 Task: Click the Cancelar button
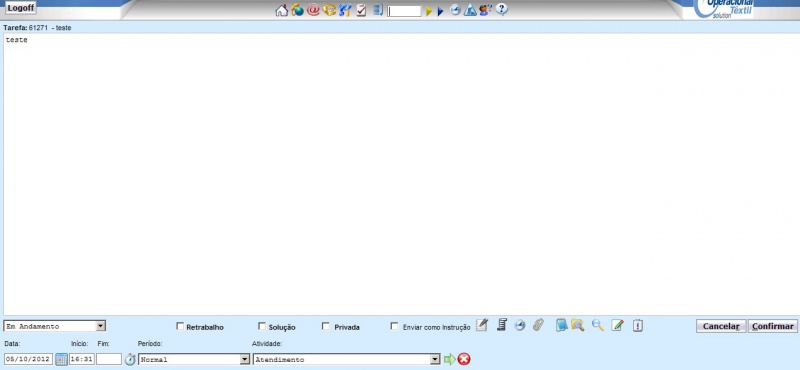click(721, 326)
